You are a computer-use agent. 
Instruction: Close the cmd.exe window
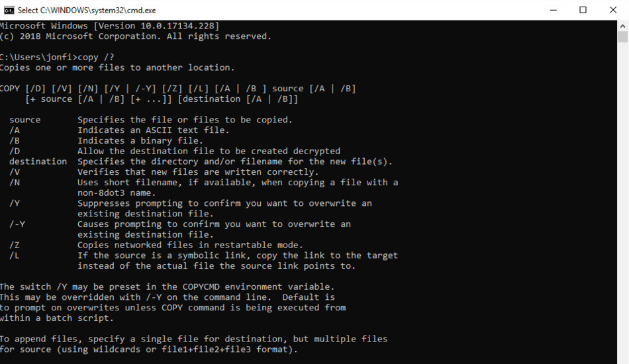point(613,10)
